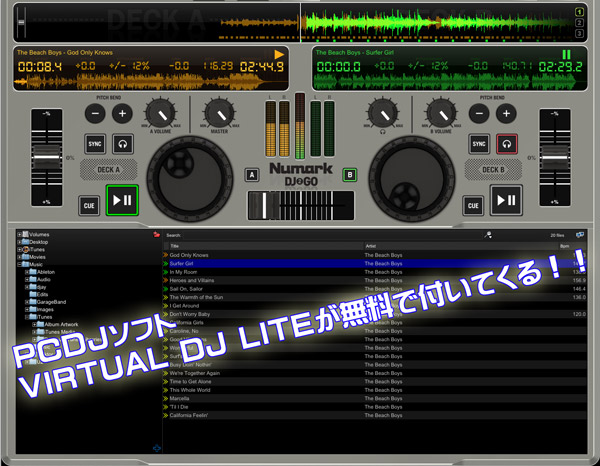600x466 pixels.
Task: Expand the Desktop tree node
Action: (x=19, y=242)
